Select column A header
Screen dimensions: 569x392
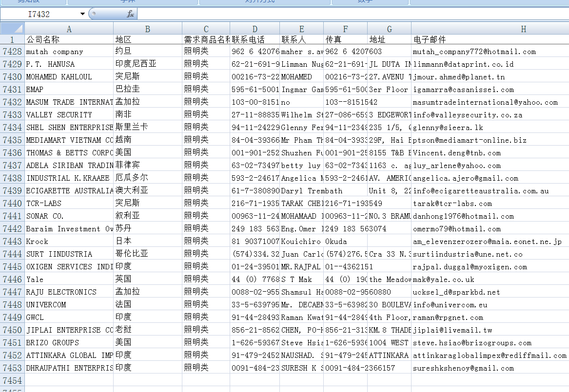tap(69, 29)
